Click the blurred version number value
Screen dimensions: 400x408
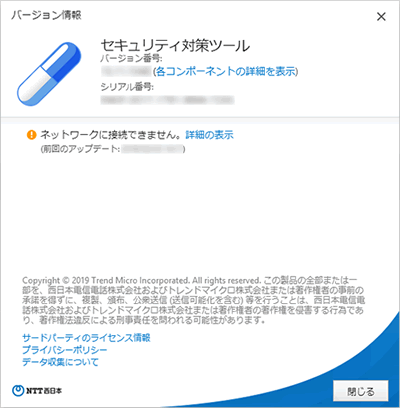coord(126,71)
